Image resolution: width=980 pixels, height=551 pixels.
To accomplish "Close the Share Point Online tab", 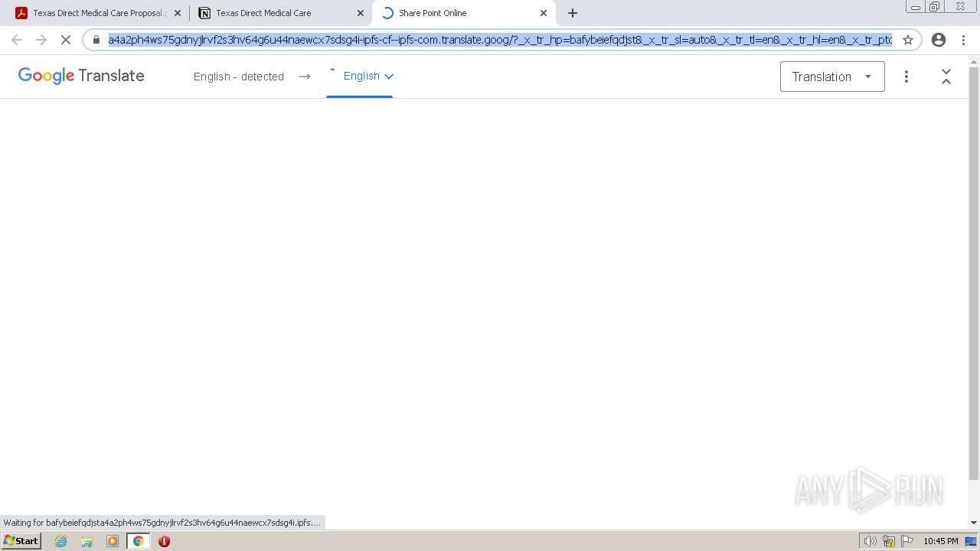I will (x=544, y=13).
